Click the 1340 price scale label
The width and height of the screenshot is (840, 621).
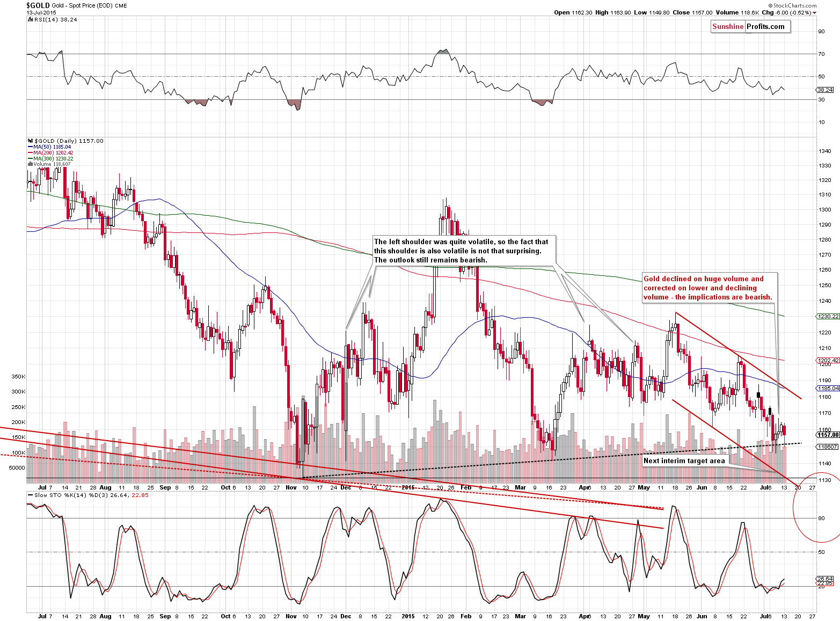(x=824, y=151)
